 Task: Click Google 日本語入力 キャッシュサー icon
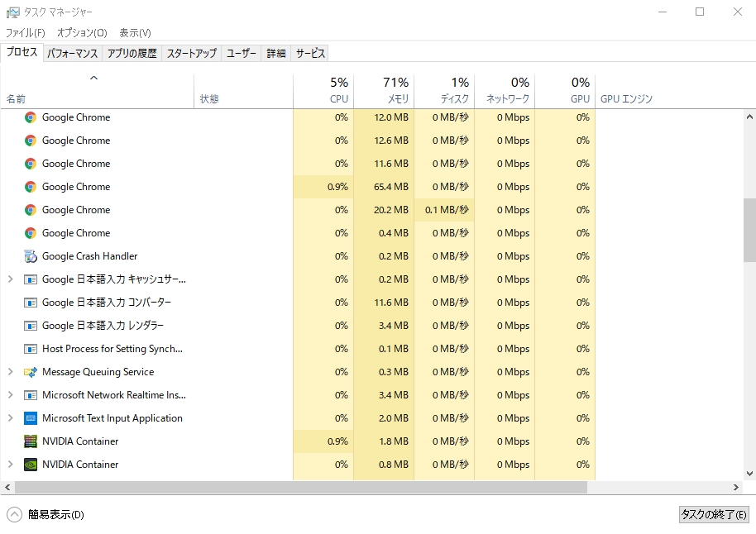(31, 279)
